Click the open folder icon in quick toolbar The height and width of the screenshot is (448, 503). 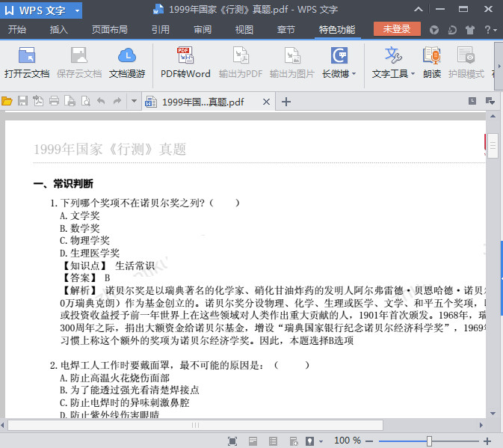(x=7, y=102)
